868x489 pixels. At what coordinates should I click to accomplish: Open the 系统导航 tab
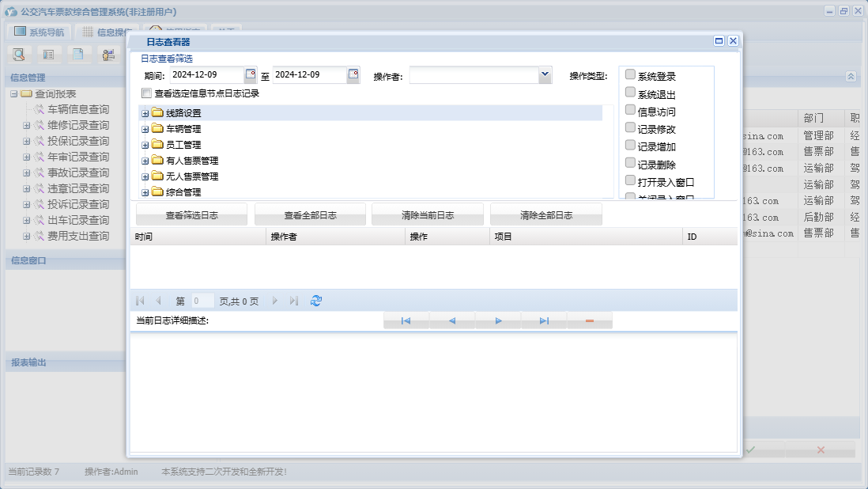(40, 32)
